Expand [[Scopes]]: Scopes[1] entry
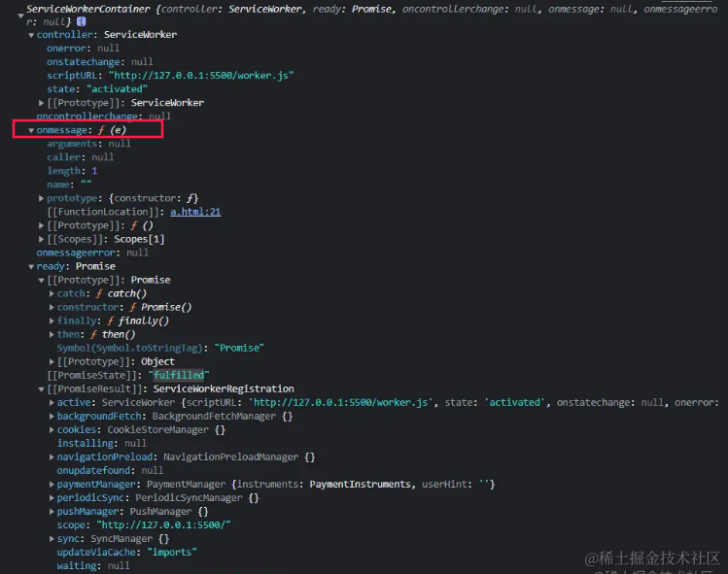 tap(42, 239)
